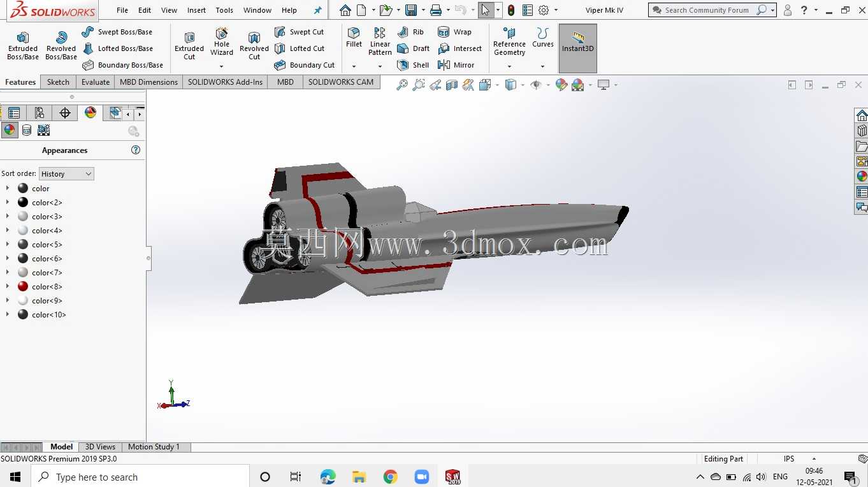Viewport: 868px width, 487px height.
Task: Click the Section View icon
Action: point(452,85)
